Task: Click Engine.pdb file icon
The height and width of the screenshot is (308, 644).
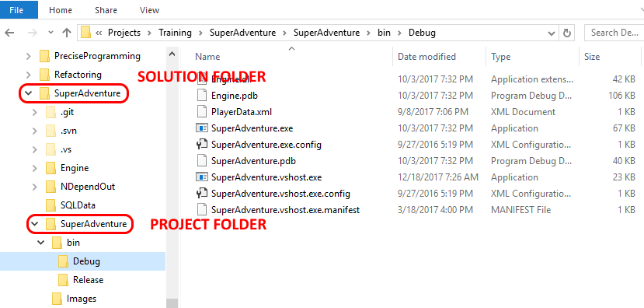Action: pyautogui.click(x=202, y=96)
